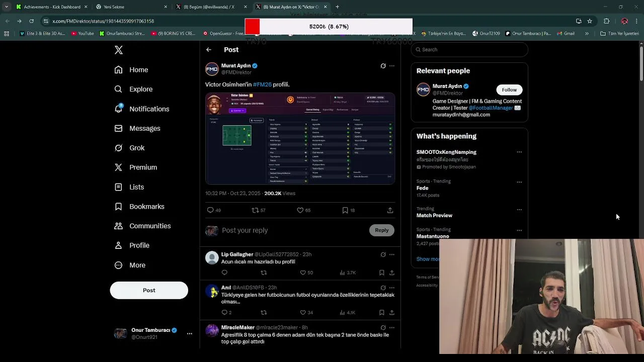The width and height of the screenshot is (644, 362).
Task: Open Lists in the sidebar
Action: coord(129,187)
